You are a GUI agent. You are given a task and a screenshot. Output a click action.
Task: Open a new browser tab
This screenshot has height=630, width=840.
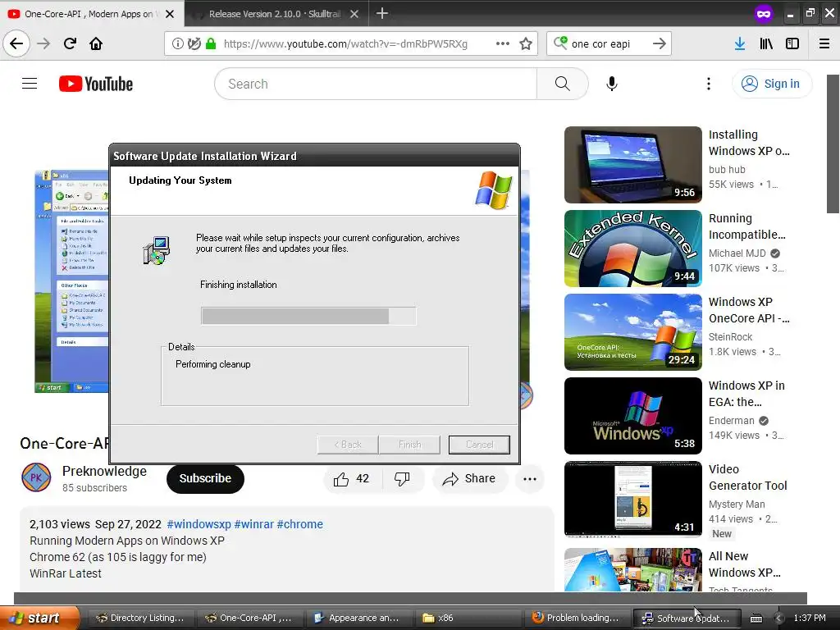click(x=382, y=13)
